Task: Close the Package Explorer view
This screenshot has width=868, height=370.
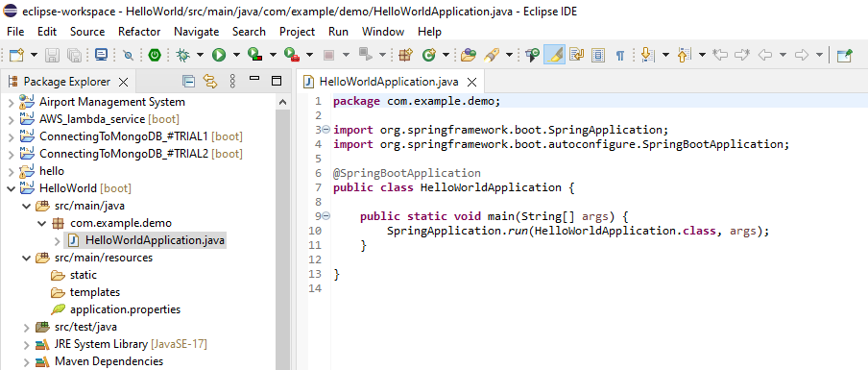Action: (124, 82)
